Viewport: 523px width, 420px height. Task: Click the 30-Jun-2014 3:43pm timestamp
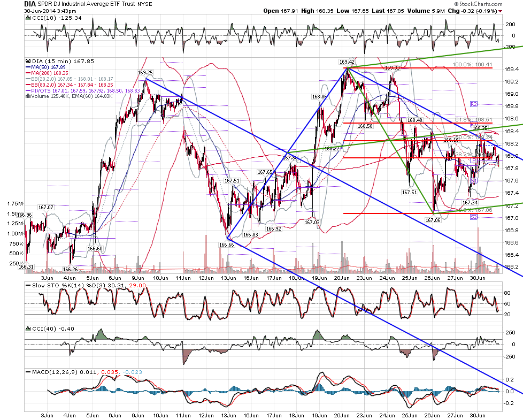point(50,11)
